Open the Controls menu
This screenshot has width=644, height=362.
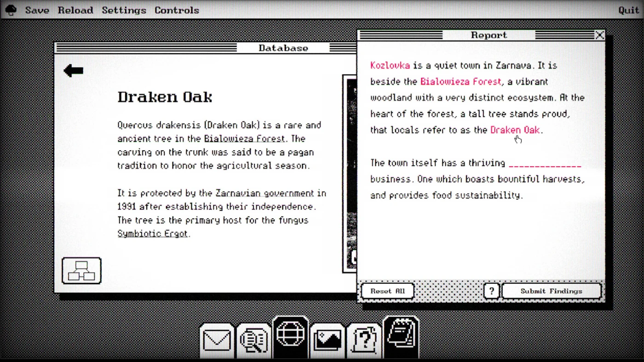(177, 10)
